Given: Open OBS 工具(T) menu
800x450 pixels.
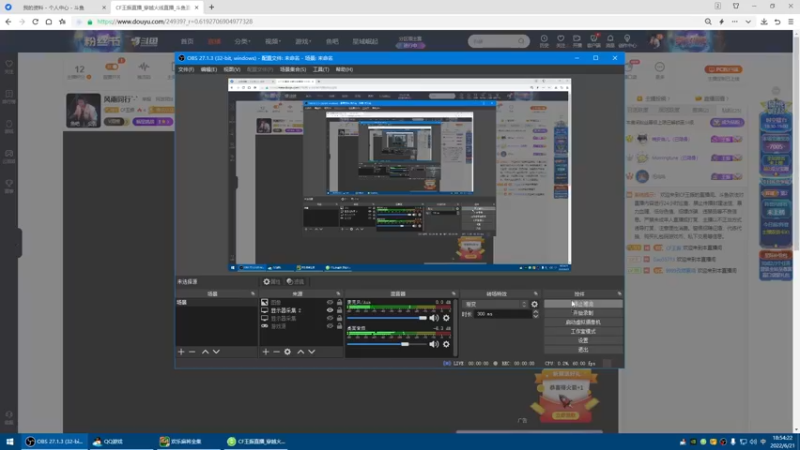Looking at the screenshot, I should (x=321, y=69).
